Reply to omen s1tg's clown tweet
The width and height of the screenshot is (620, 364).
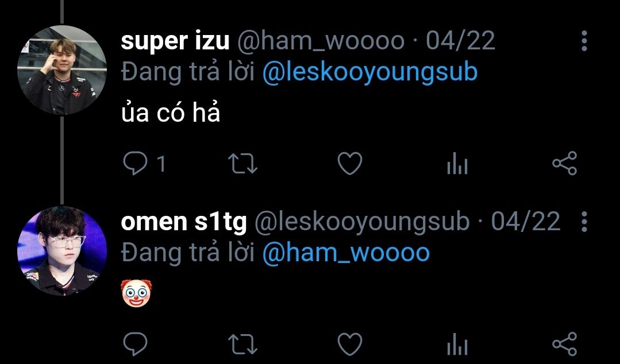pyautogui.click(x=135, y=344)
